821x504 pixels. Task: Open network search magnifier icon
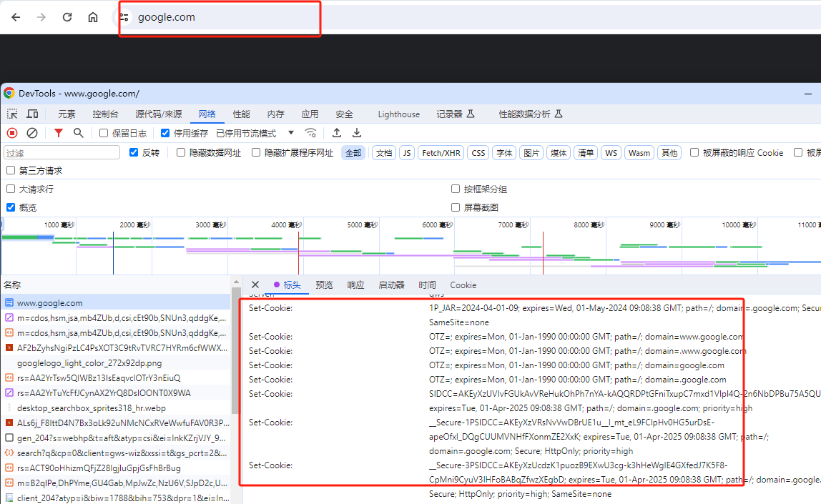(x=79, y=133)
